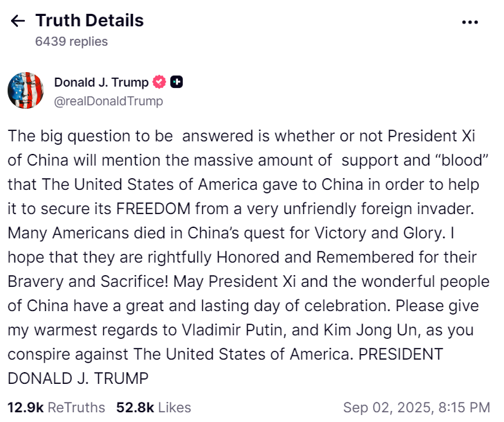Viewport: 504px width, 422px height.
Task: Click the dark plus badge beside the name
Action: 177,82
